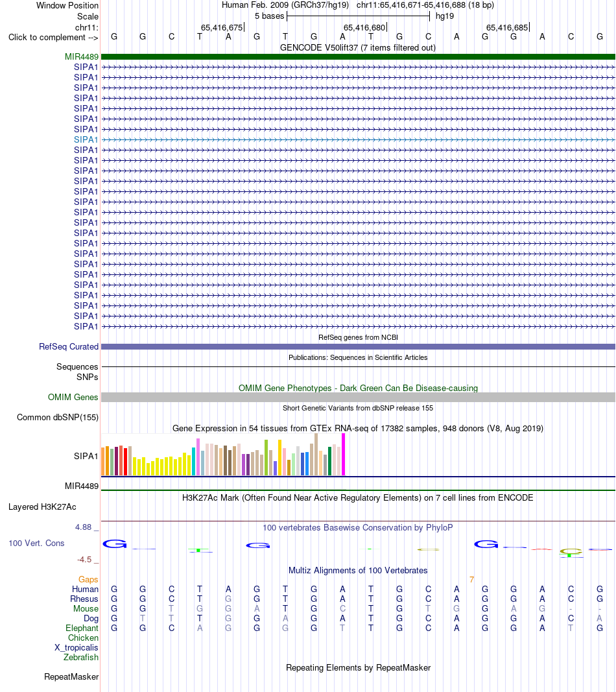Click "Human Feb. 2009 (GRCh37/hg19)" assembly text
Screen dimensions: 616x692
285,5
